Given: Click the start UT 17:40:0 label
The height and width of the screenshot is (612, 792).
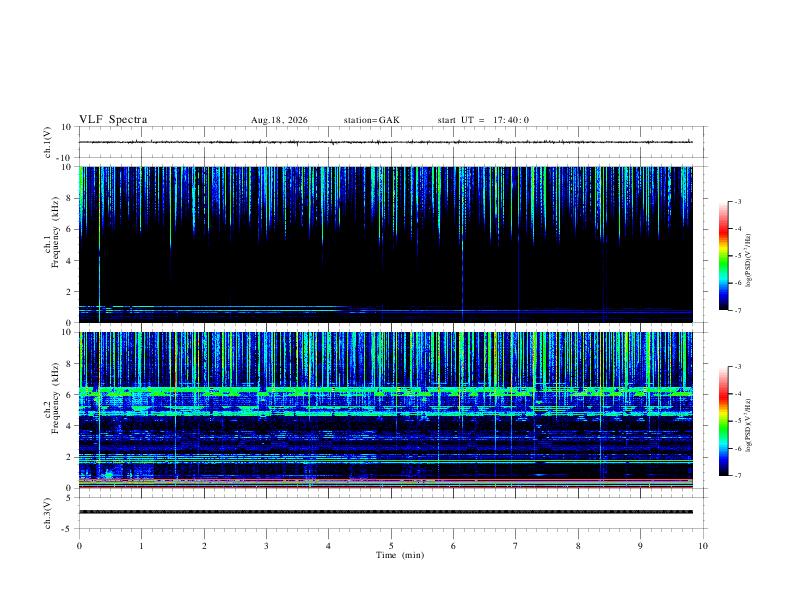Looking at the screenshot, I should coord(483,120).
